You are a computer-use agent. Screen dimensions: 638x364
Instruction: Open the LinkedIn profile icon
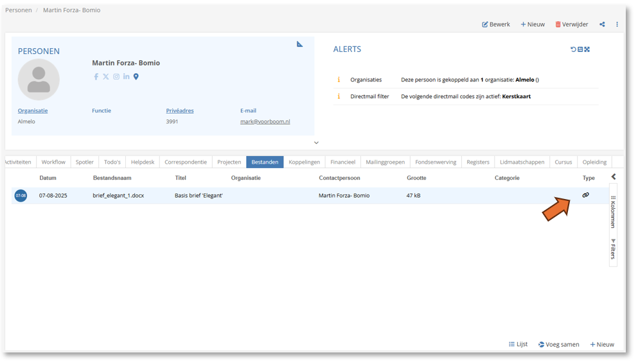point(126,76)
